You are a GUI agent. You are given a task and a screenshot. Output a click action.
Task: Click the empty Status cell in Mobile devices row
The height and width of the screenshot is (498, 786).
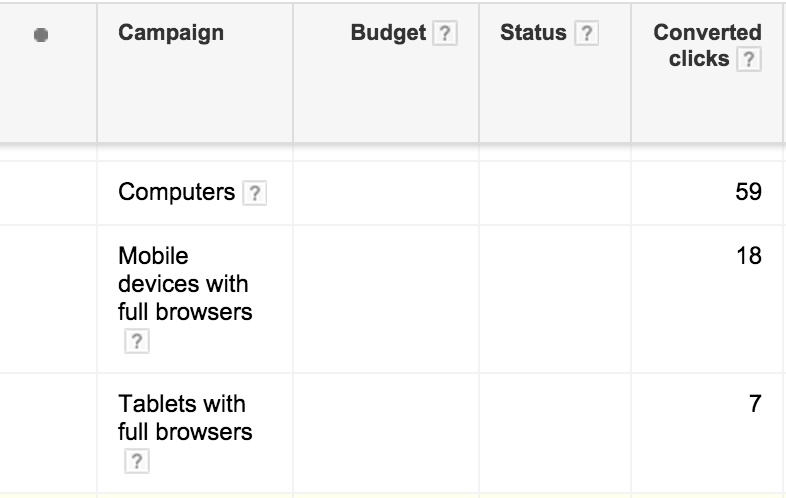[555, 299]
